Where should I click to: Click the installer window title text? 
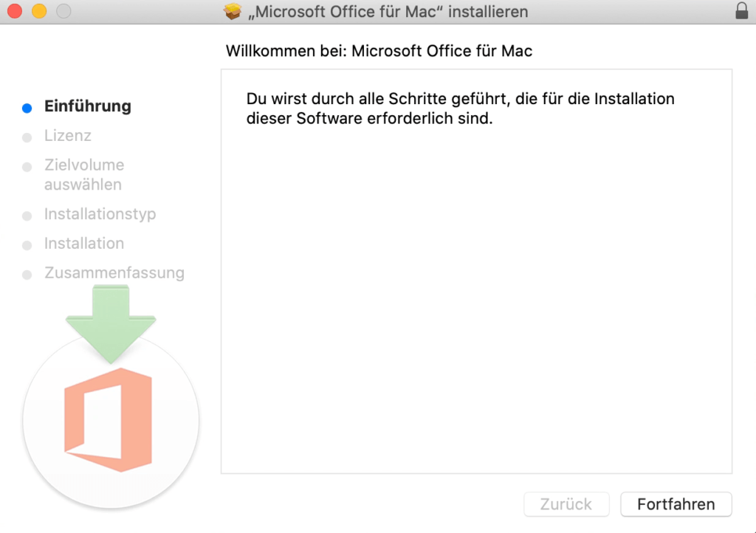click(388, 12)
